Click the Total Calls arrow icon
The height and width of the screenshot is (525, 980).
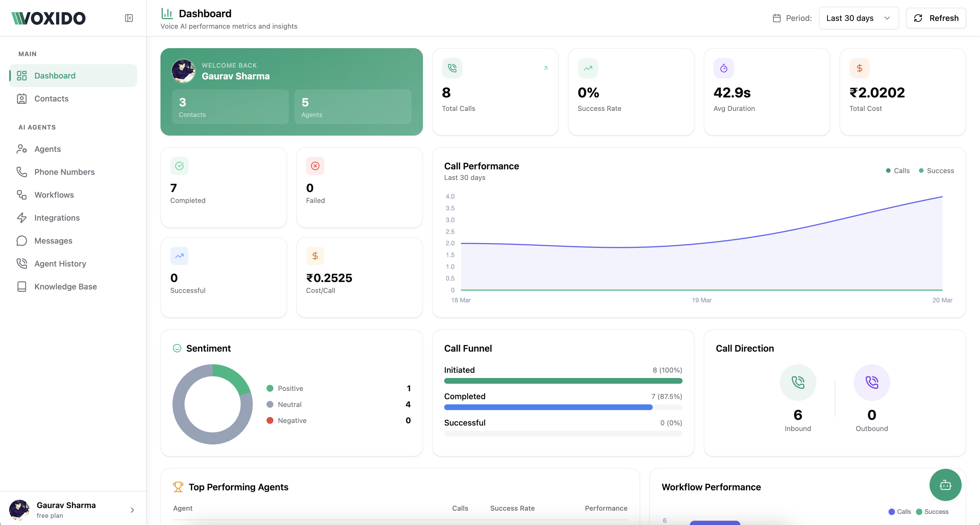(x=545, y=68)
